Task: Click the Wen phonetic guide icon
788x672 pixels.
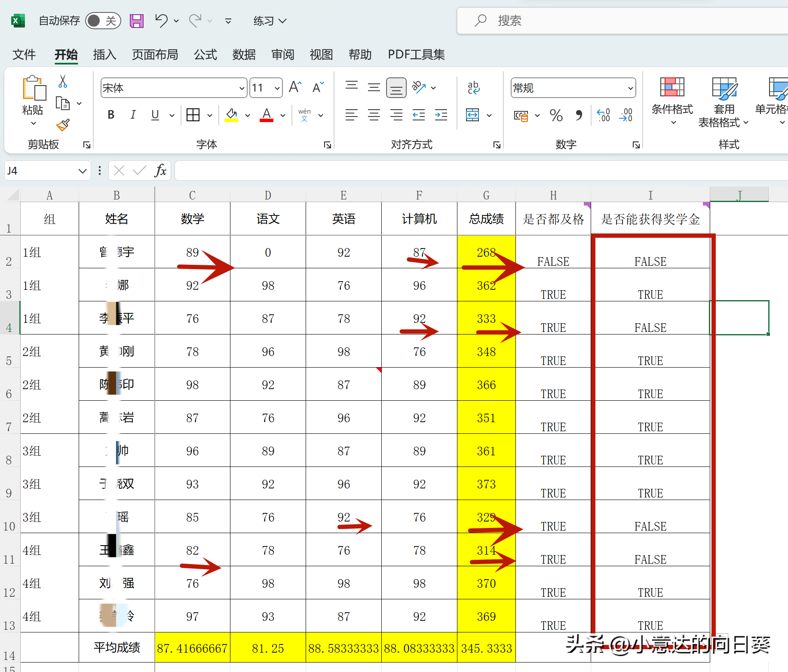Action: point(304,115)
